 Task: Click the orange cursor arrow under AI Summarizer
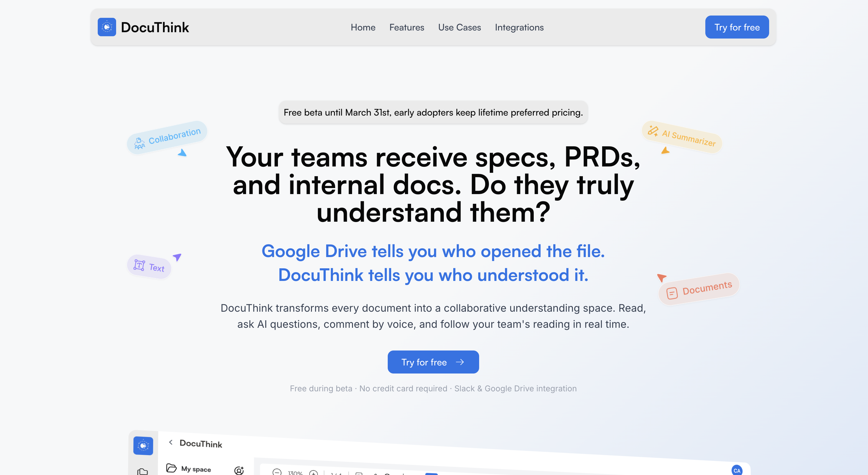click(x=665, y=150)
